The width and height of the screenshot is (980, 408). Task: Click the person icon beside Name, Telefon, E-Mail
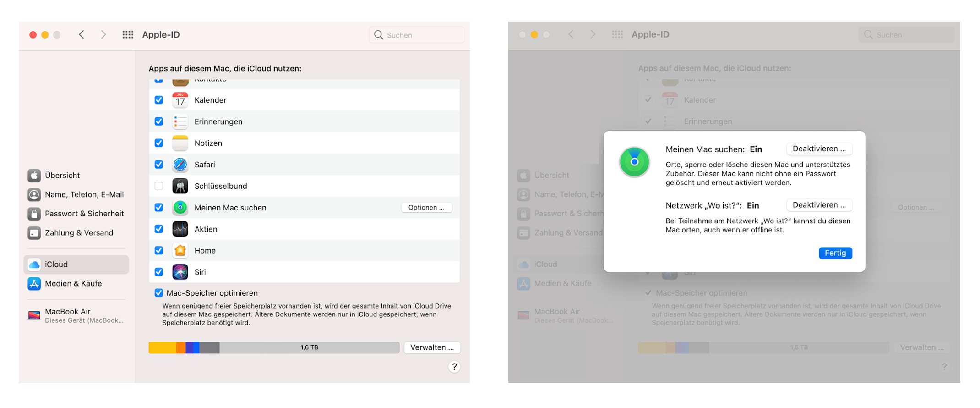[34, 195]
